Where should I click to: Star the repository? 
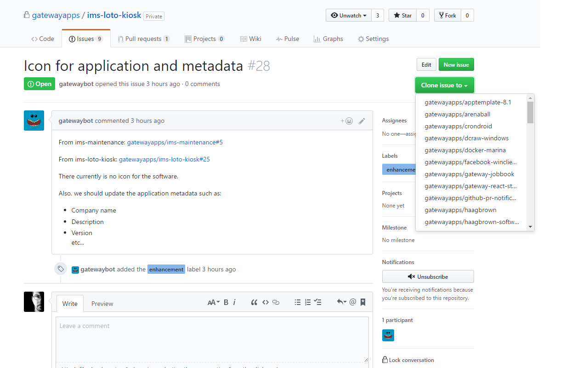pyautogui.click(x=402, y=15)
